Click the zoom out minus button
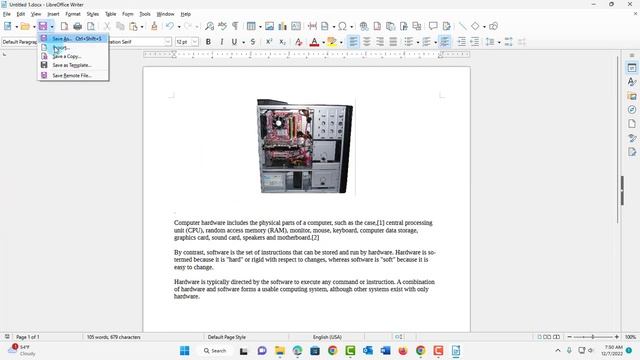The image size is (640, 360). point(569,337)
